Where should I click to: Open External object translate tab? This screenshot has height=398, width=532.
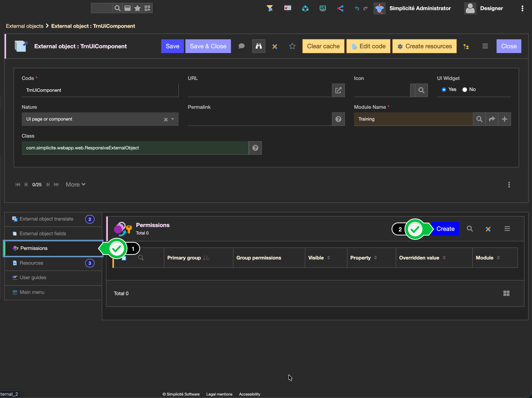[46, 219]
